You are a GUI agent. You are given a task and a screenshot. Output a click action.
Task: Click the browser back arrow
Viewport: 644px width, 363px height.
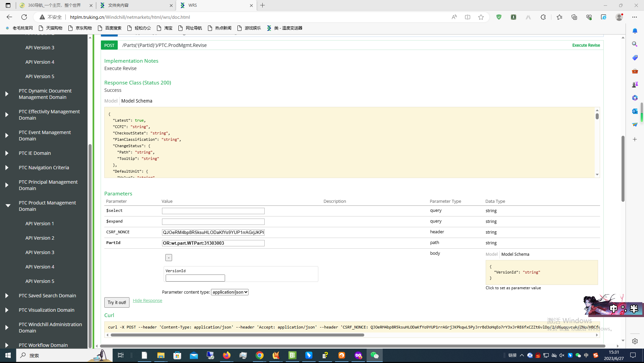[x=9, y=17]
